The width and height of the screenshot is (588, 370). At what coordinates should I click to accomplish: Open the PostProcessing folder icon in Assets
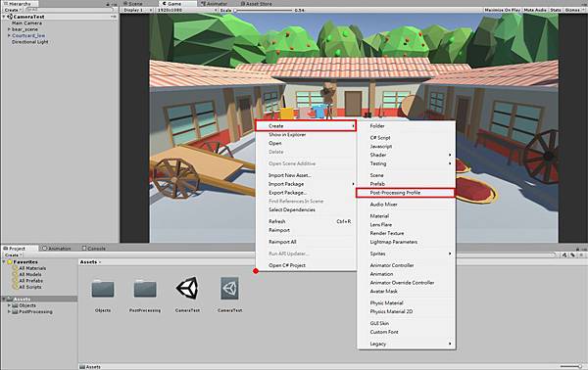pyautogui.click(x=145, y=289)
